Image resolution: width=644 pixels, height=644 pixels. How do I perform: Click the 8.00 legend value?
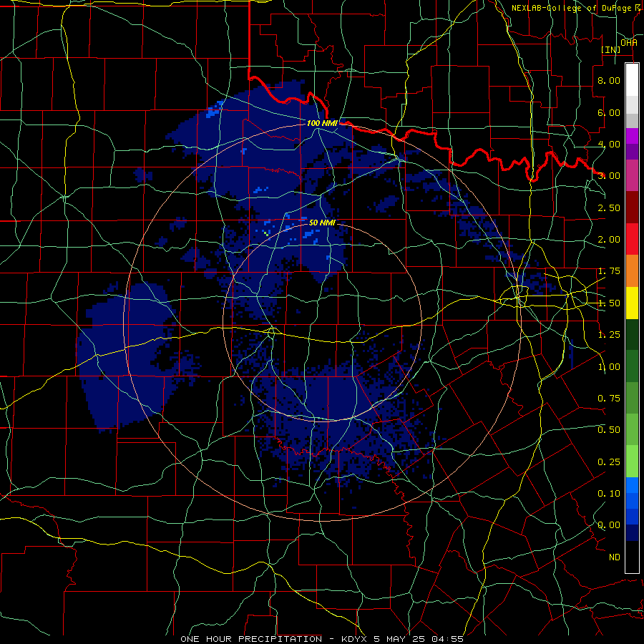pyautogui.click(x=609, y=80)
